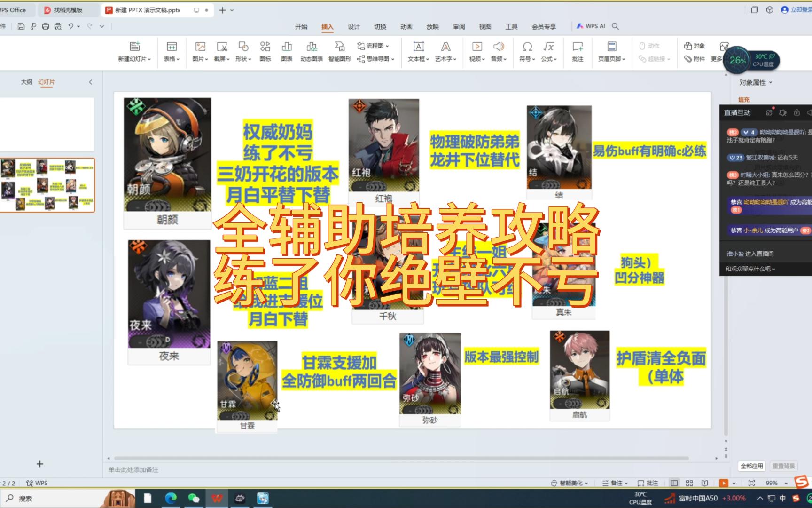Click the search magnifier next to WPS AI
The width and height of the screenshot is (812, 508).
click(x=615, y=26)
